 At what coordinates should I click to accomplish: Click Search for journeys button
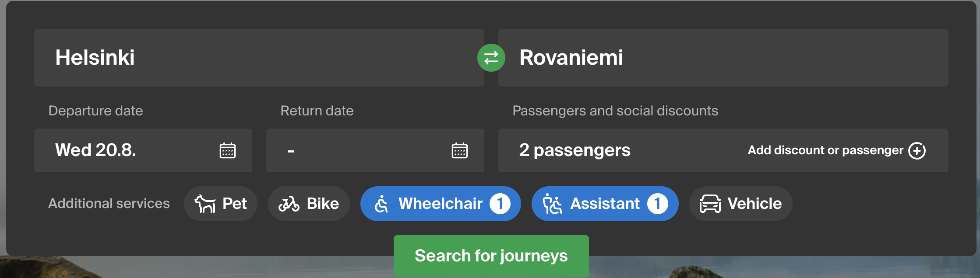click(491, 256)
